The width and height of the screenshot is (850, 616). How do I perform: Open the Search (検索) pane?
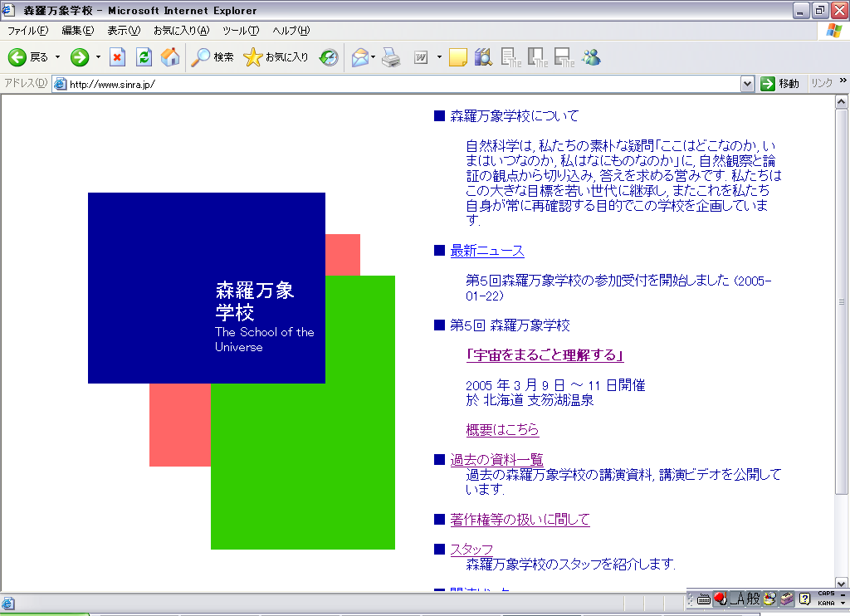212,57
